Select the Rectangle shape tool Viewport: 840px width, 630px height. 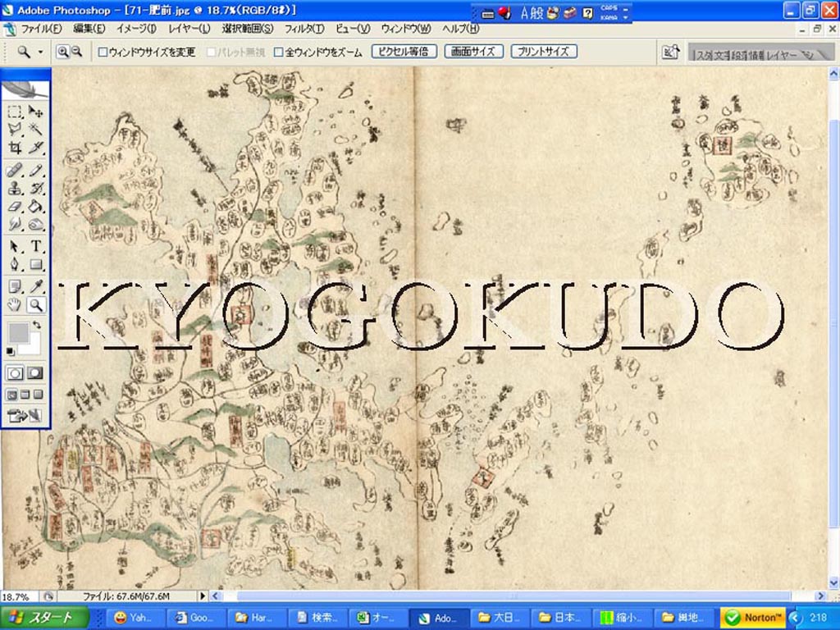point(35,264)
